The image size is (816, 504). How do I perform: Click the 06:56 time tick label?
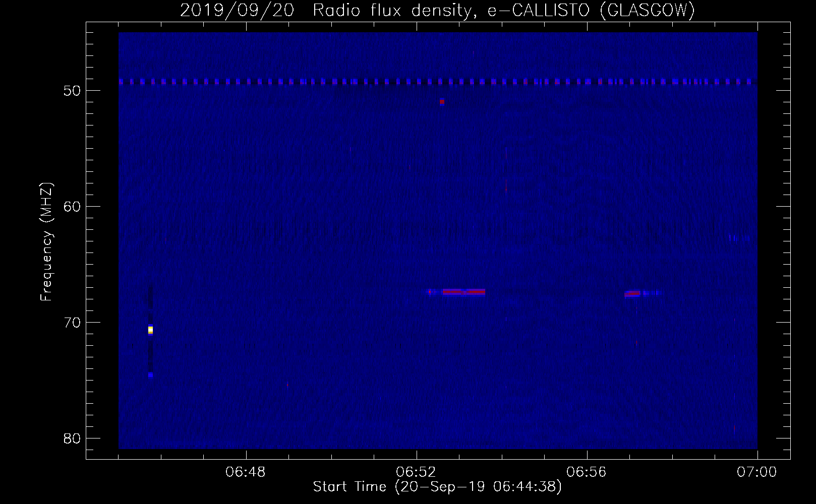[x=587, y=472]
